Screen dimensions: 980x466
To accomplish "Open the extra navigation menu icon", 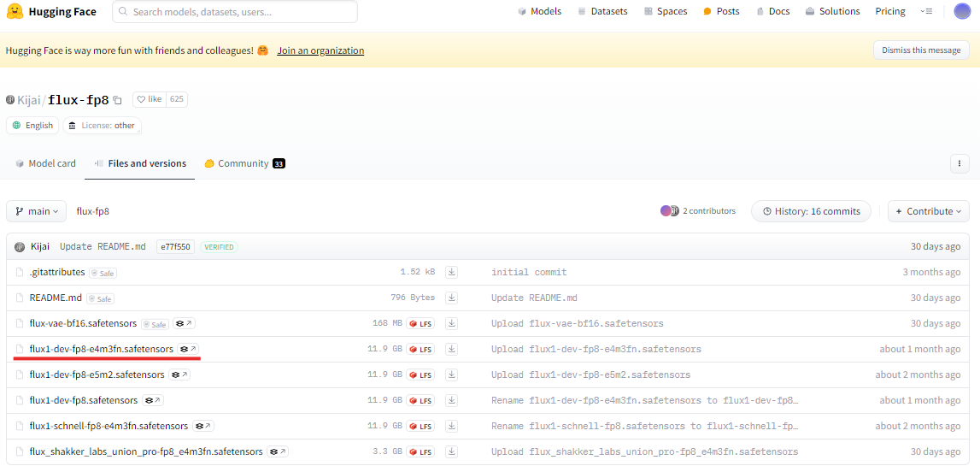I will point(927,11).
